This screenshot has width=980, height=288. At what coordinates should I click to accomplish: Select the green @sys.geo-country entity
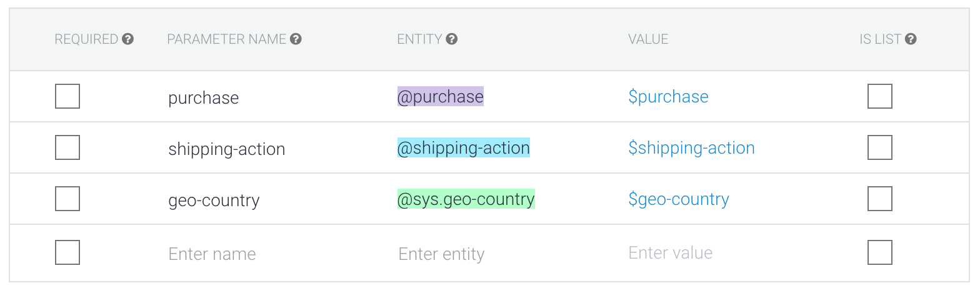point(466,199)
